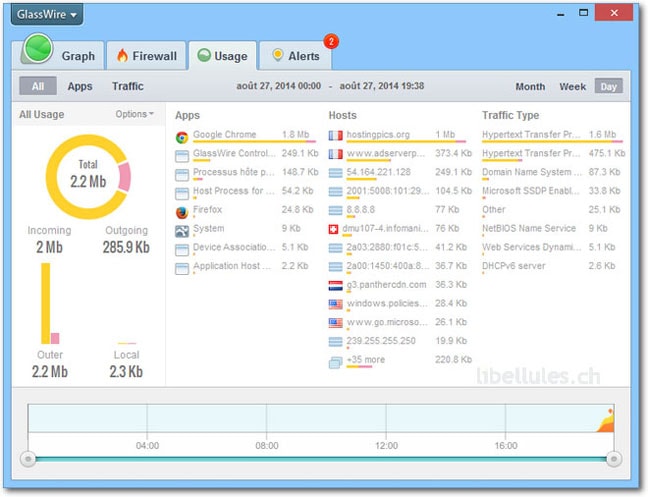Click the flame icon on Firewall tab

[x=122, y=55]
